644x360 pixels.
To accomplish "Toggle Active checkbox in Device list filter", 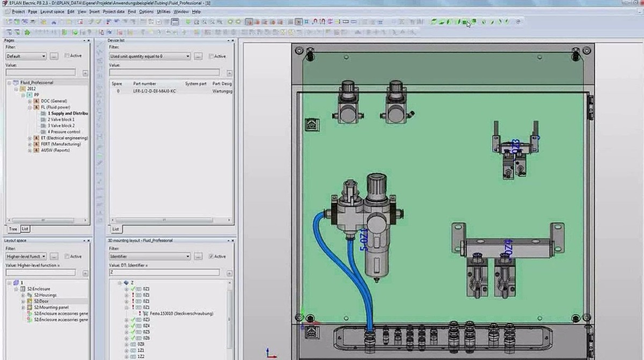I will pos(211,56).
